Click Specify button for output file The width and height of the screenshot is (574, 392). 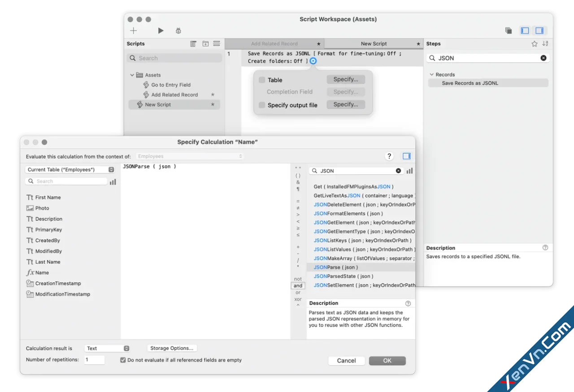(346, 104)
